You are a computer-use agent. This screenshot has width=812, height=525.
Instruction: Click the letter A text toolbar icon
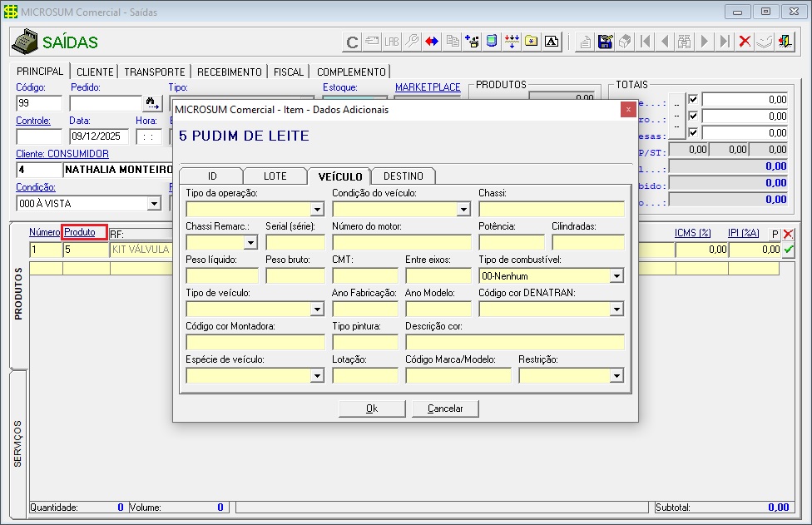pyautogui.click(x=551, y=42)
